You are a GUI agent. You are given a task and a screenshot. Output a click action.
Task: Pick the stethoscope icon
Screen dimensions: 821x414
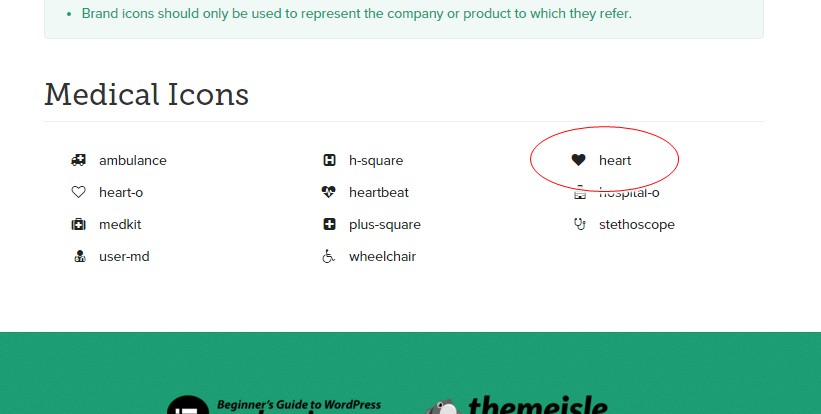tap(579, 225)
